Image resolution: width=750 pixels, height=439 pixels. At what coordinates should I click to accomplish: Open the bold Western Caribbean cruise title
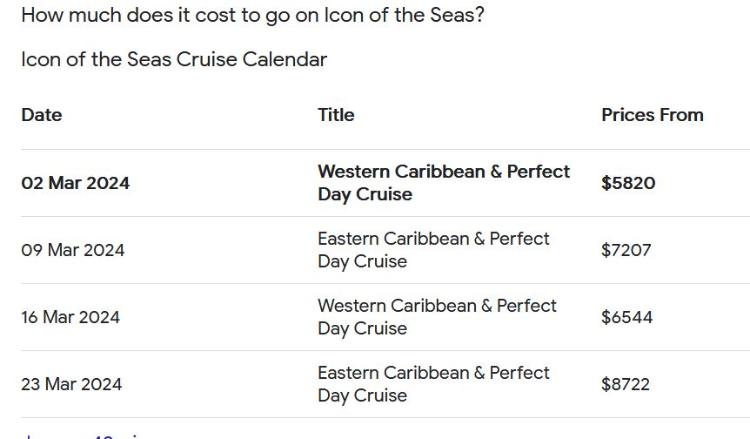pyautogui.click(x=443, y=183)
